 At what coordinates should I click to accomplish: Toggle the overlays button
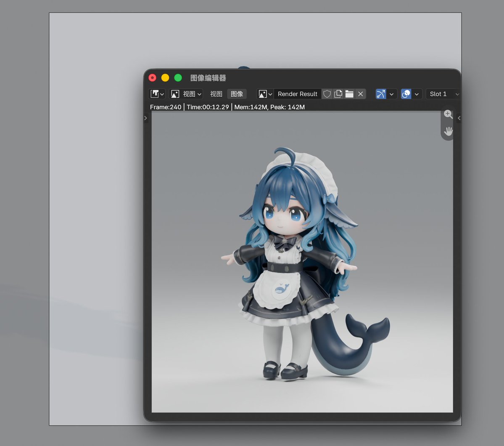pos(406,94)
